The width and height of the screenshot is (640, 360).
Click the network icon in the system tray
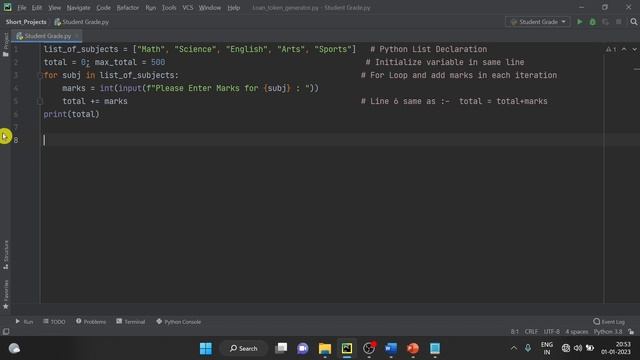[x=566, y=348]
